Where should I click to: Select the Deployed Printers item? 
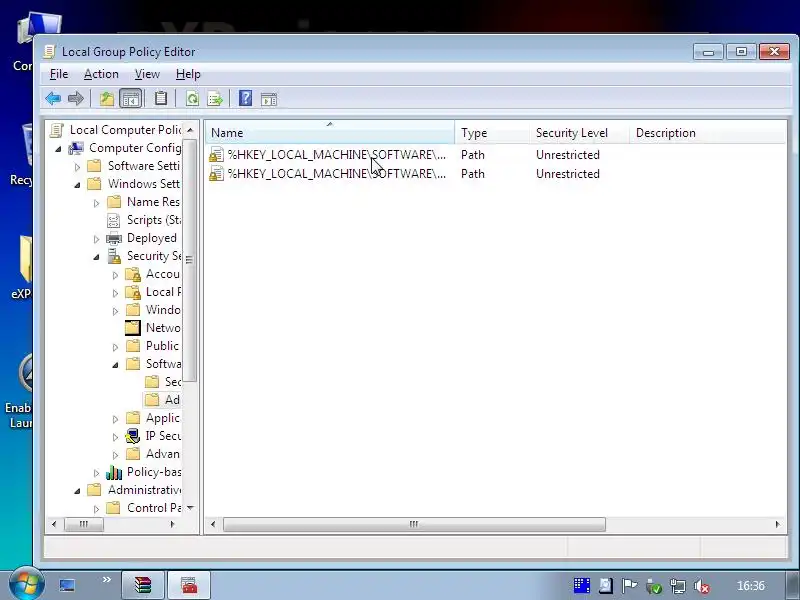pos(152,238)
